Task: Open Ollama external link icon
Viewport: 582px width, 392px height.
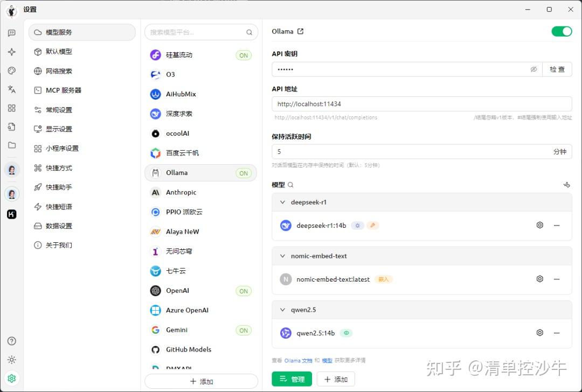Action: pyautogui.click(x=300, y=32)
